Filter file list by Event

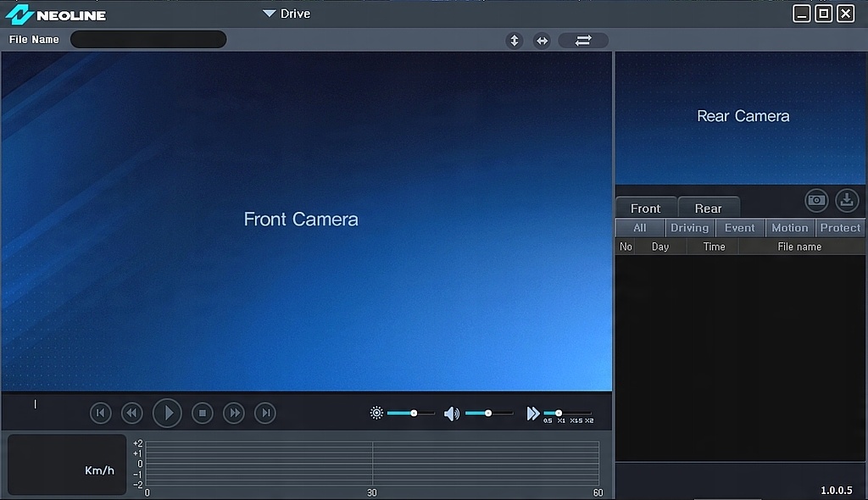pos(739,228)
